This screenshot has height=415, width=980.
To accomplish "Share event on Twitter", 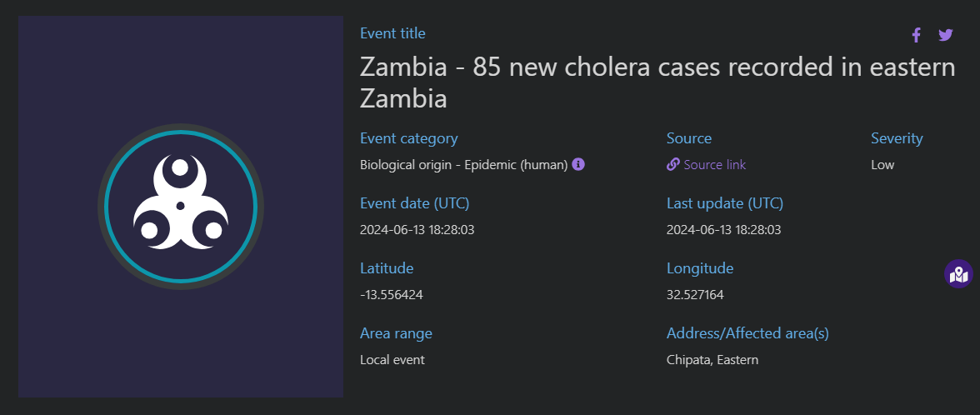I will (x=946, y=35).
